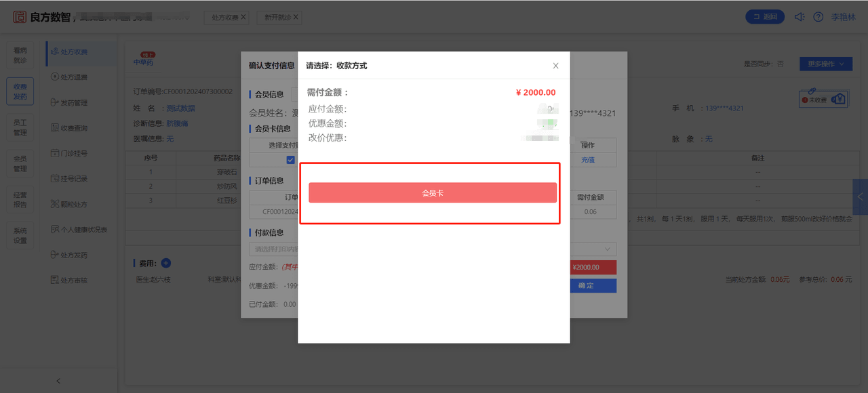The width and height of the screenshot is (868, 393).
Task: Open the sound notification speaker icon
Action: (800, 17)
